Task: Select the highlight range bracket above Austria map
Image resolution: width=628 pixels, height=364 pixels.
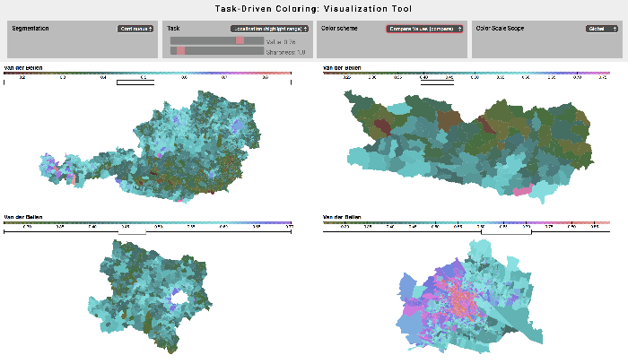Action: point(135,82)
